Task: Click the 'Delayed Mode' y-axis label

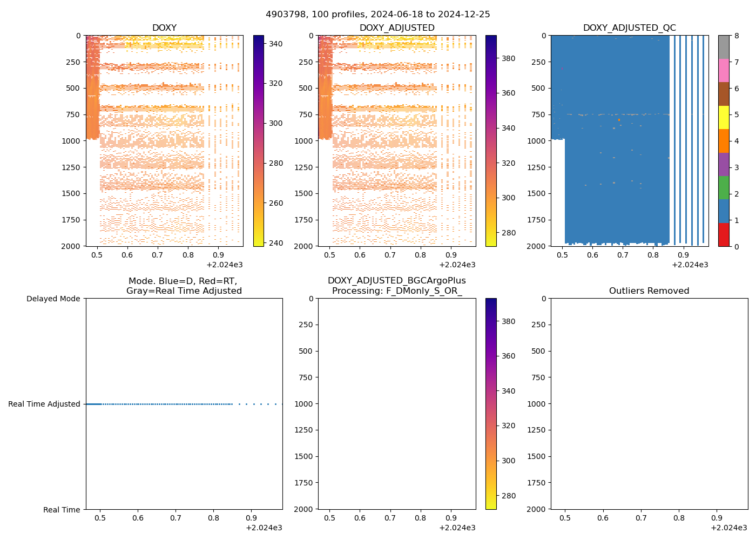Action: 53,299
